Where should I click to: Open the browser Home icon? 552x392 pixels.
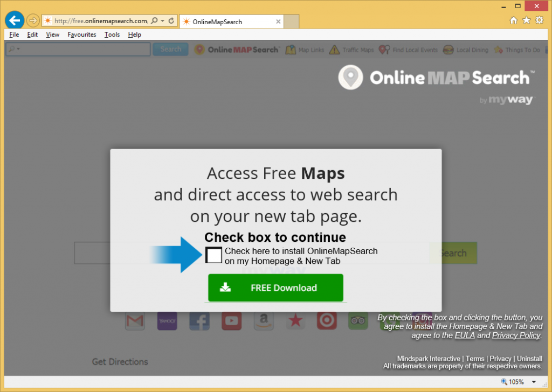(513, 20)
